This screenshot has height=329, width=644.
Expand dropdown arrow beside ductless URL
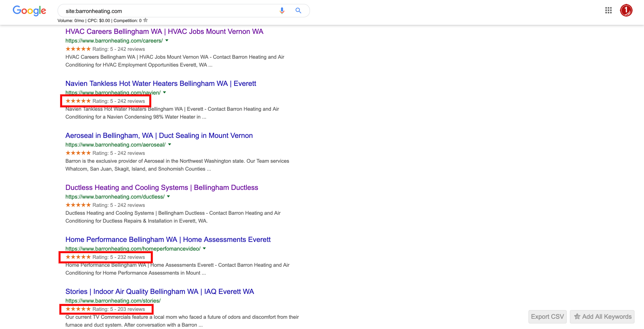click(x=168, y=197)
